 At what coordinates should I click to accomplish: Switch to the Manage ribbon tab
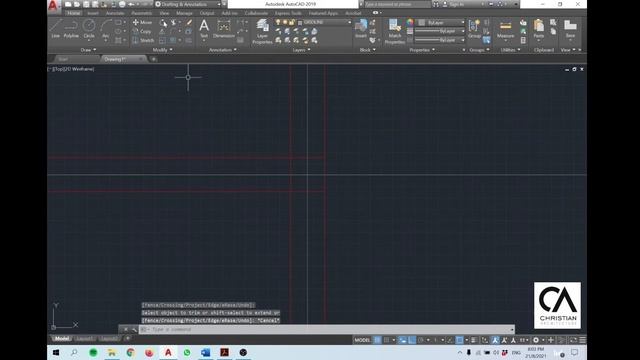click(x=184, y=13)
